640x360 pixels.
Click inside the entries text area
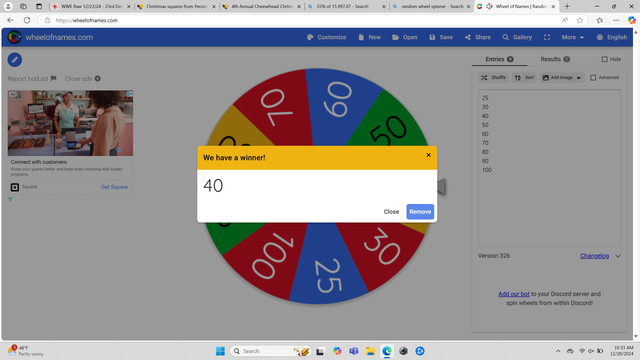(549, 168)
